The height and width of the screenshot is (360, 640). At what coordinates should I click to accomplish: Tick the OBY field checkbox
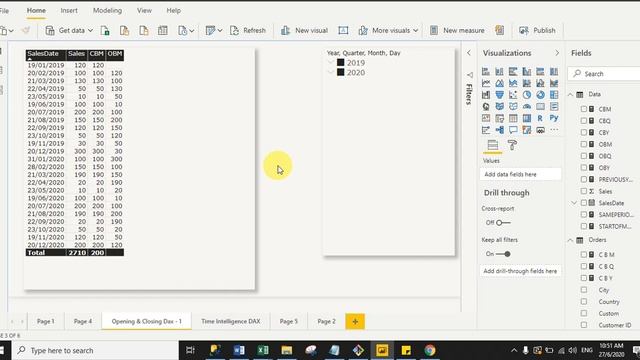584,168
